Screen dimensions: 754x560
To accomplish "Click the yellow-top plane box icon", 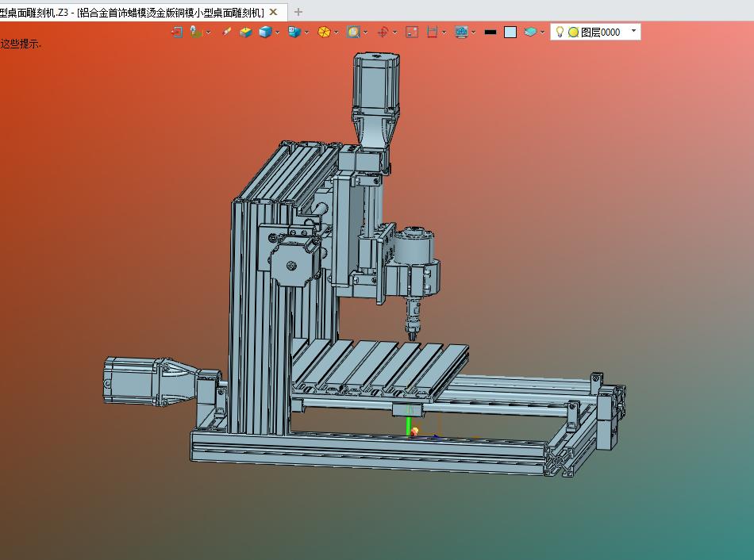I will tap(246, 33).
